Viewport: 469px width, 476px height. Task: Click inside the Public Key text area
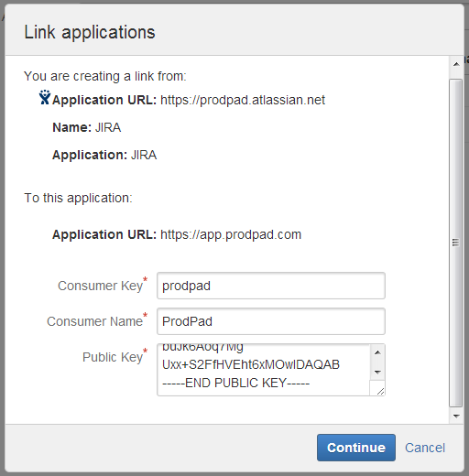pyautogui.click(x=264, y=370)
